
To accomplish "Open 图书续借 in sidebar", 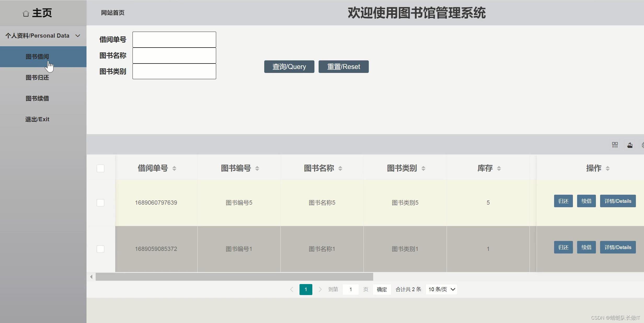I will click(37, 99).
